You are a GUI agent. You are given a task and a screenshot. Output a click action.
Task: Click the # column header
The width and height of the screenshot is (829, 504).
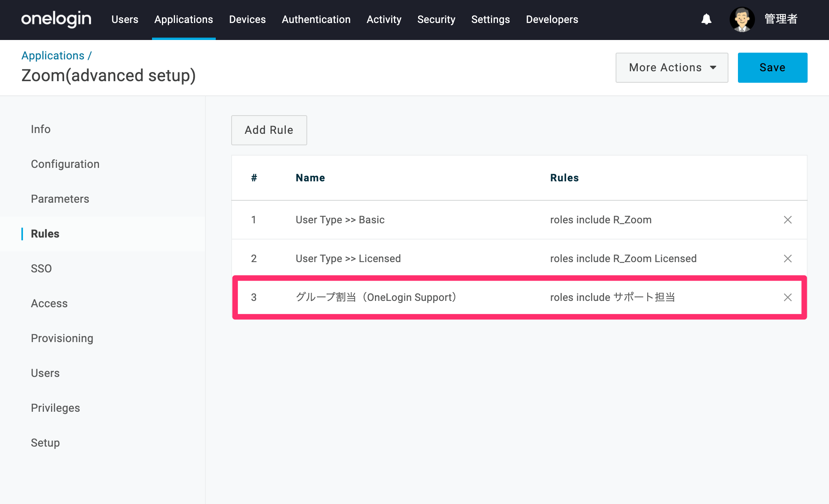[254, 178]
